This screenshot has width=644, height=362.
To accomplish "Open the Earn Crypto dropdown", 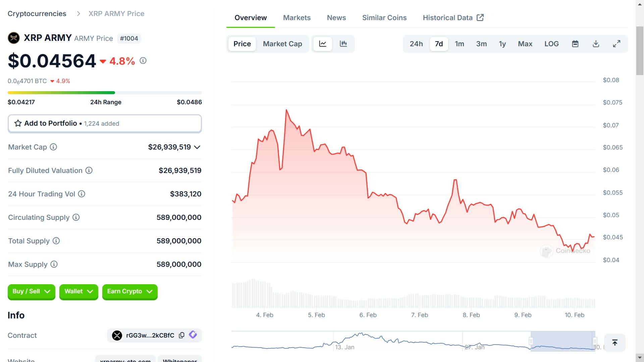I will pyautogui.click(x=130, y=292).
